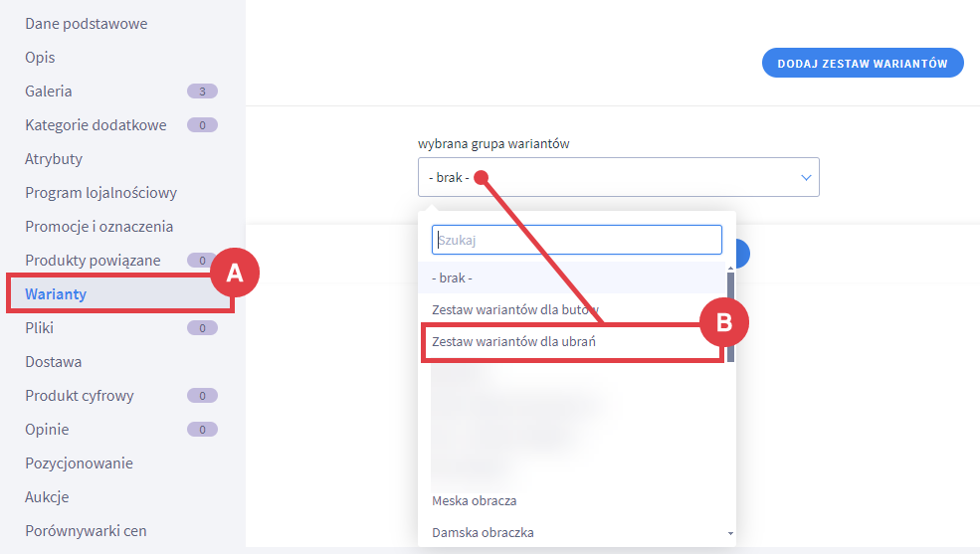
Task: Select Damska obrączka from the list
Action: (x=483, y=532)
